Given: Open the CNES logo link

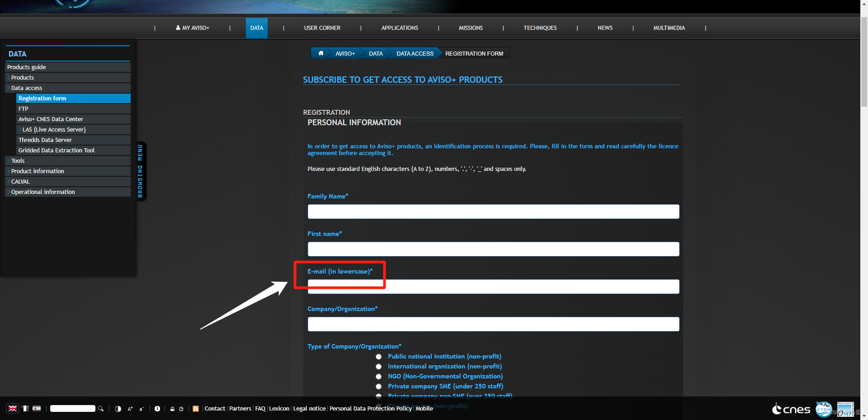Looking at the screenshot, I should 791,409.
